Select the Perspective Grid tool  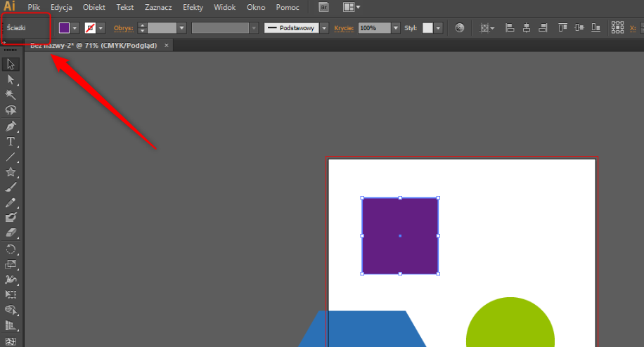pyautogui.click(x=11, y=326)
